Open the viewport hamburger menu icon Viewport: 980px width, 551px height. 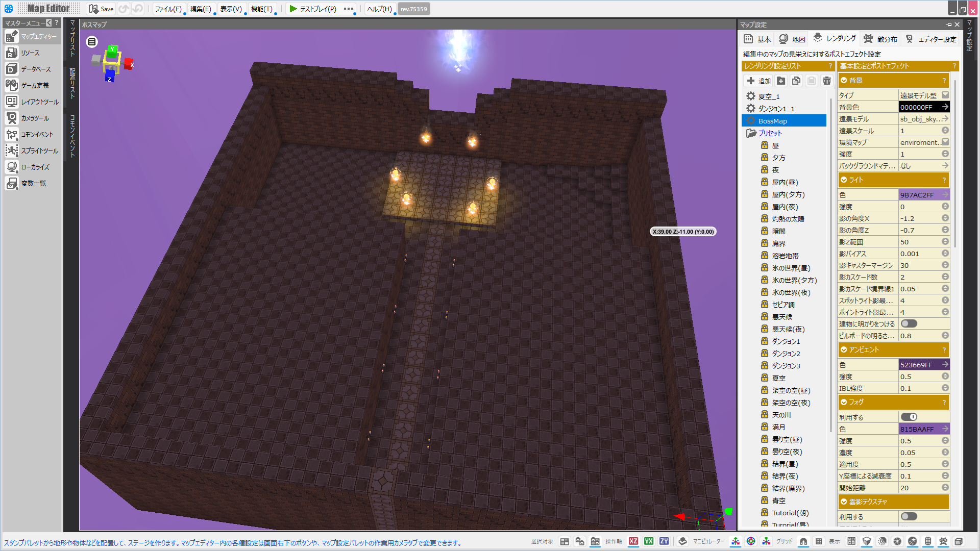92,42
